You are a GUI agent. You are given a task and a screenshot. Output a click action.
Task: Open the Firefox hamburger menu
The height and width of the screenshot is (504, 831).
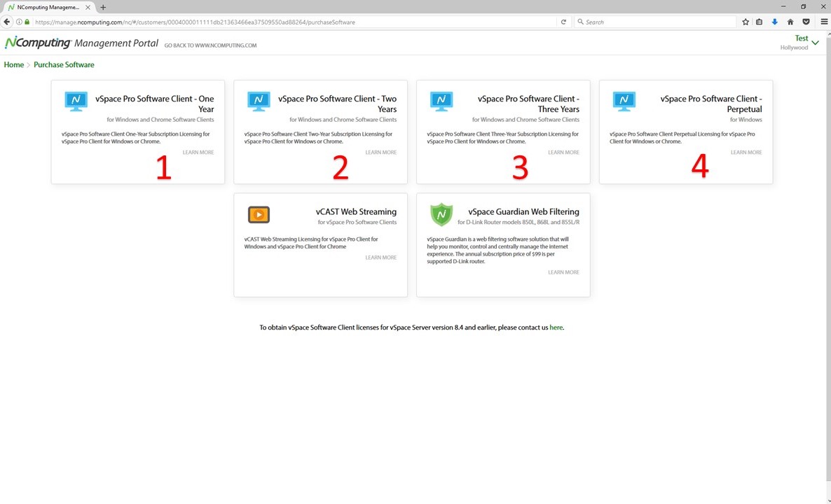824,22
